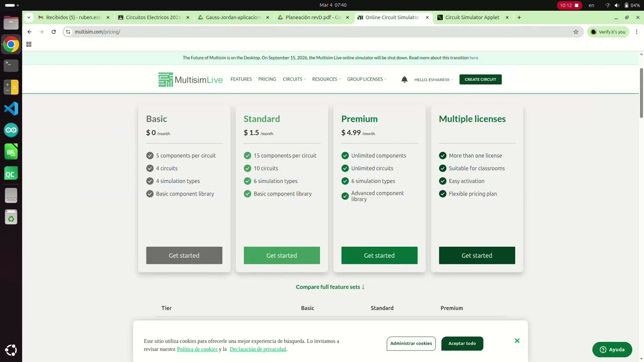Viewport: 644px width, 362px height.
Task: Open the volume indicator in top bar
Action: pyautogui.click(x=617, y=5)
